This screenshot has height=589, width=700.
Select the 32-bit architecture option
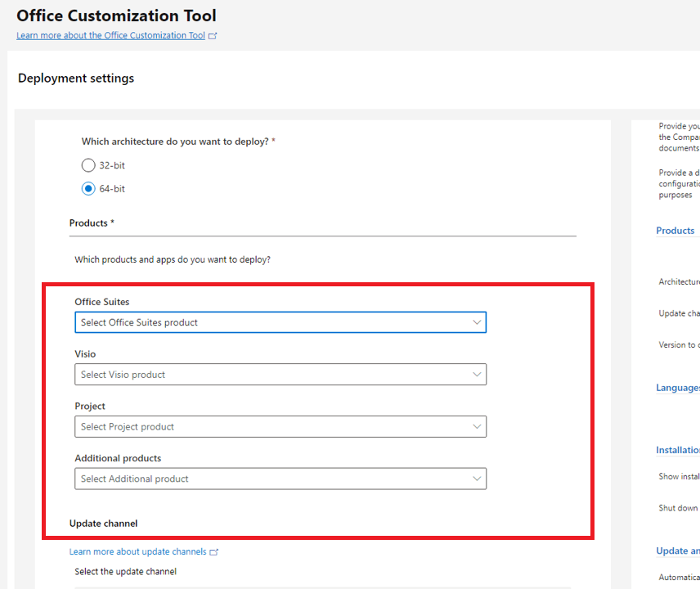[x=88, y=165]
